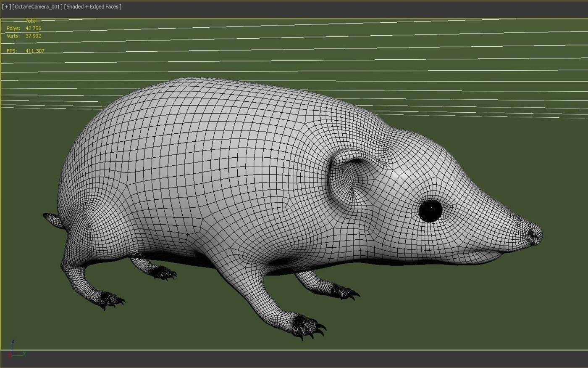Click the Polys count statistic

(24, 29)
